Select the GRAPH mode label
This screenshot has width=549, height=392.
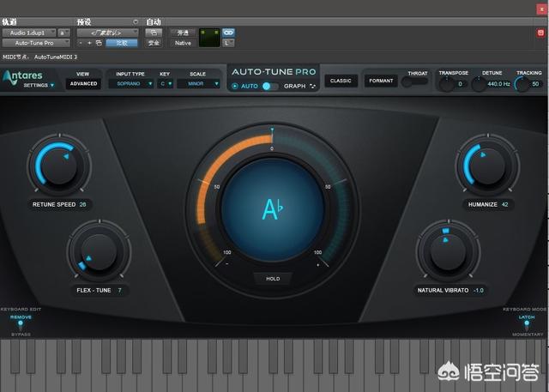pos(295,86)
